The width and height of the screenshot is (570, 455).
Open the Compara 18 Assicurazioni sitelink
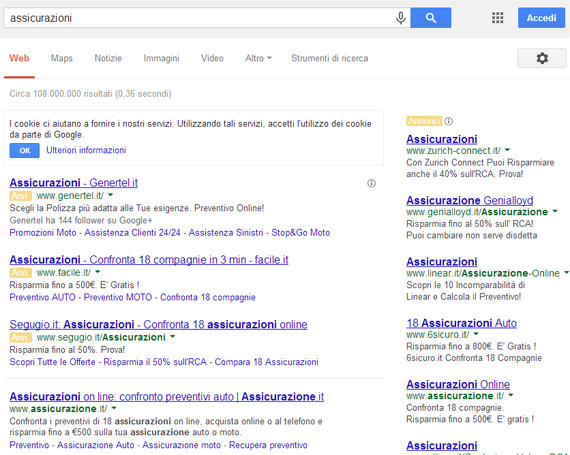pyautogui.click(x=266, y=362)
